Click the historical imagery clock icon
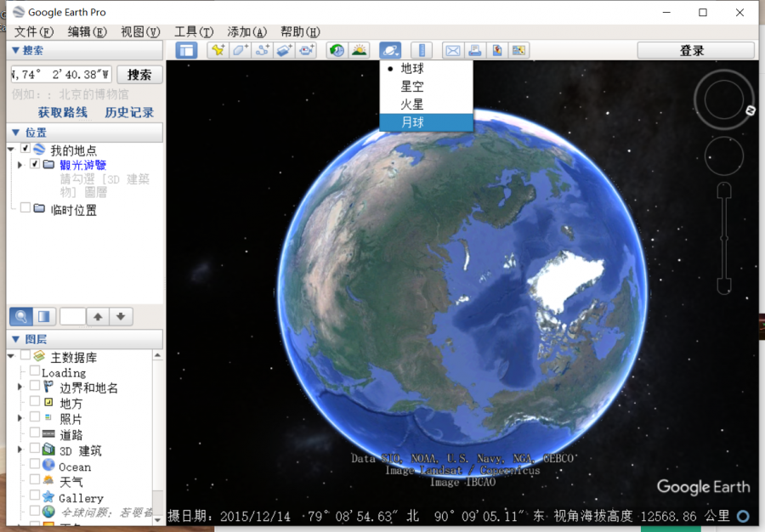Image resolution: width=765 pixels, height=532 pixels. 337,50
